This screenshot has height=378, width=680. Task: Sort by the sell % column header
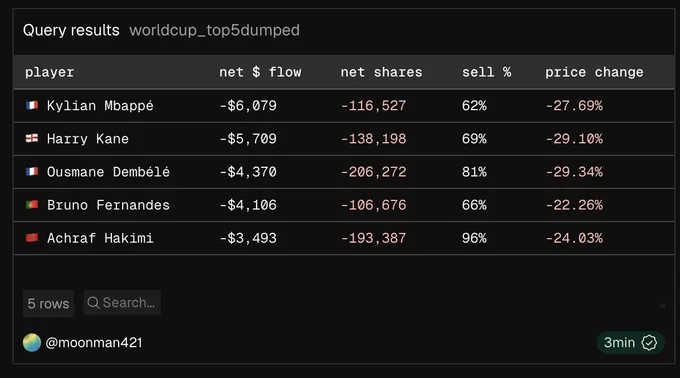(486, 72)
